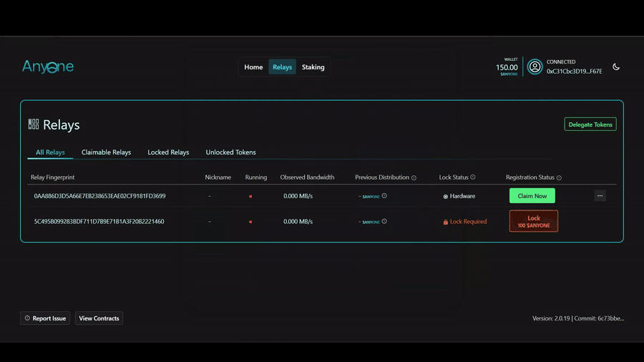Screen dimensions: 644x362
Task: Click info icon beside Lock Status header
Action: click(x=473, y=177)
